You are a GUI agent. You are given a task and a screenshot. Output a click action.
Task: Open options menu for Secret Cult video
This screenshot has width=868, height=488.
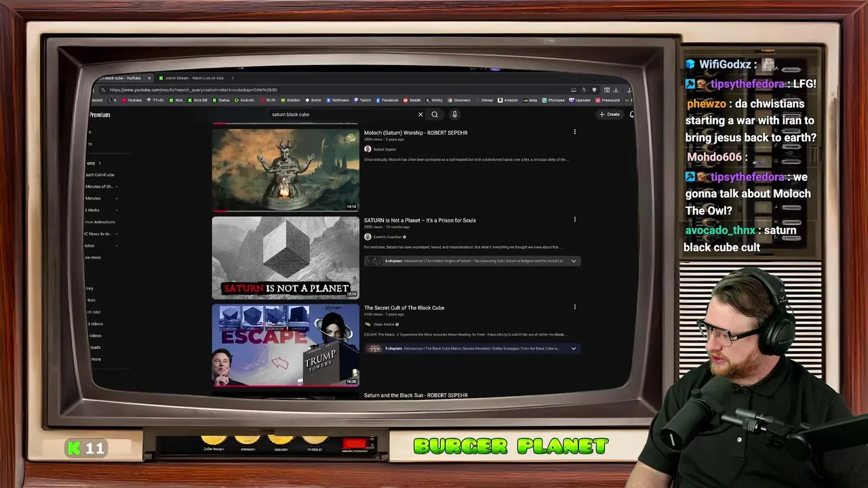pos(574,307)
